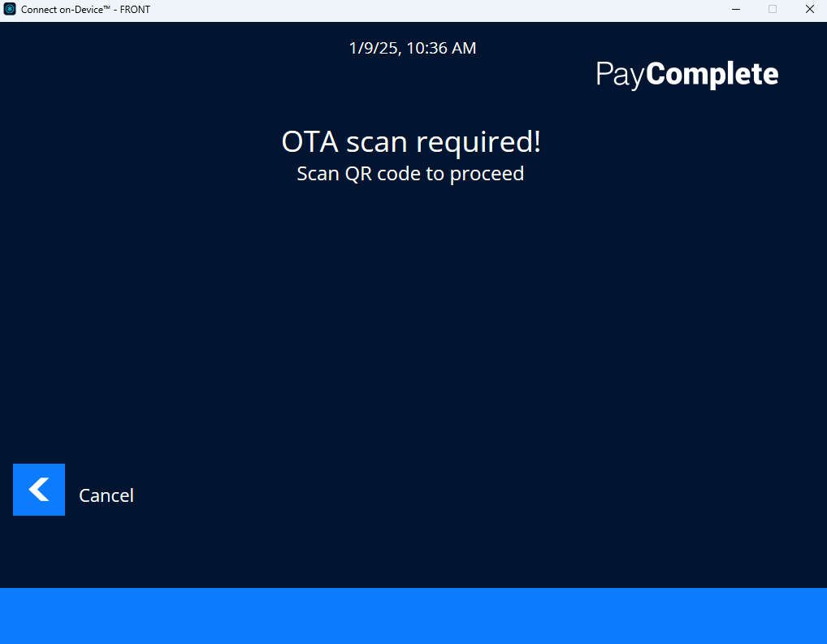Click the Cancel label to abort the scan

tap(106, 495)
